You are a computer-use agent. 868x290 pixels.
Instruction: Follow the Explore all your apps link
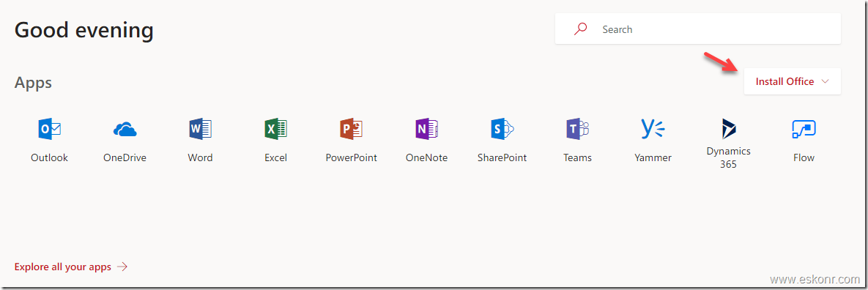click(x=71, y=267)
